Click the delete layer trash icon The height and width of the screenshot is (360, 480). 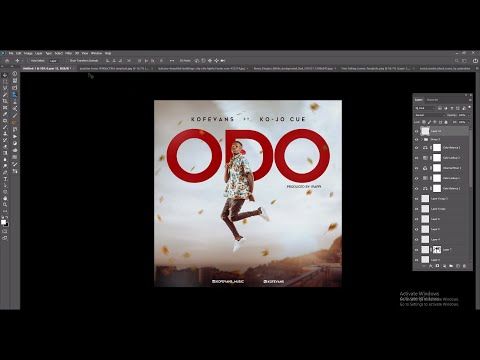point(464,266)
